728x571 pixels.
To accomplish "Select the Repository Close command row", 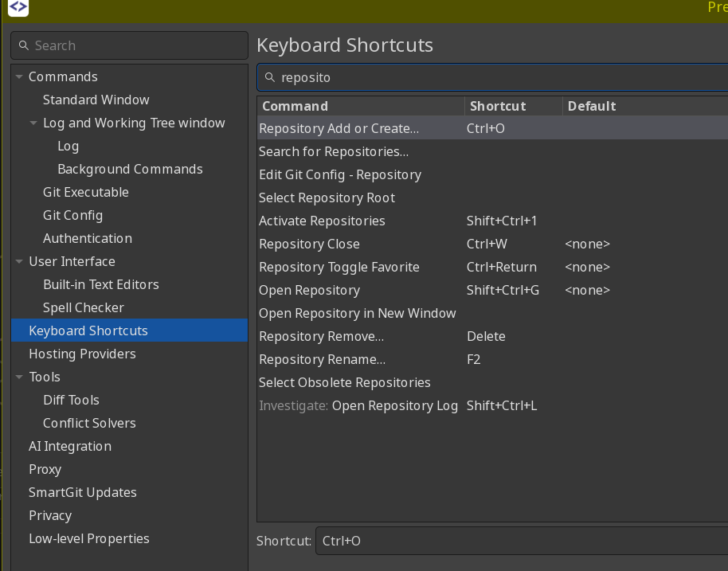I will 309,244.
